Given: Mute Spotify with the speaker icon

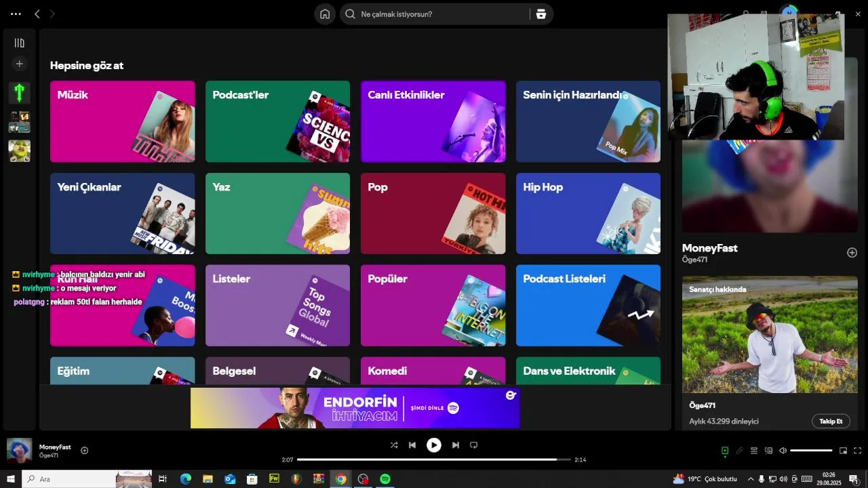Looking at the screenshot, I should pos(783,451).
